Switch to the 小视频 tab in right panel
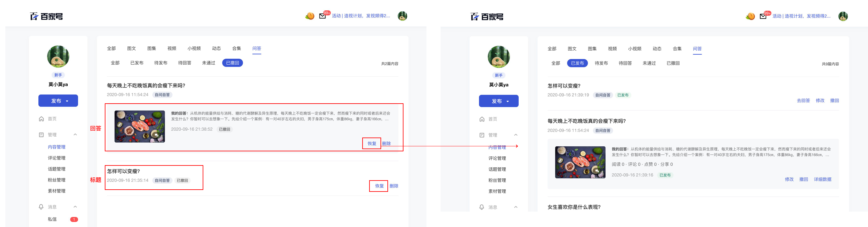The width and height of the screenshot is (868, 227). 634,49
